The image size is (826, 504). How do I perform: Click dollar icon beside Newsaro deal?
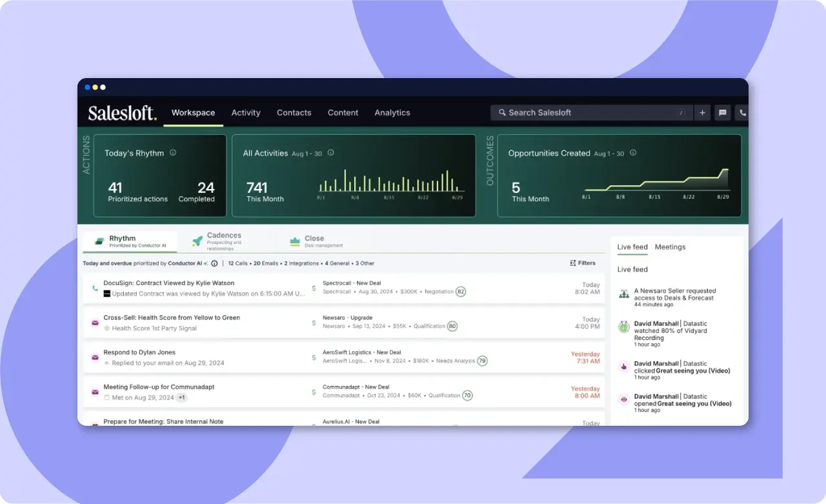(x=314, y=323)
